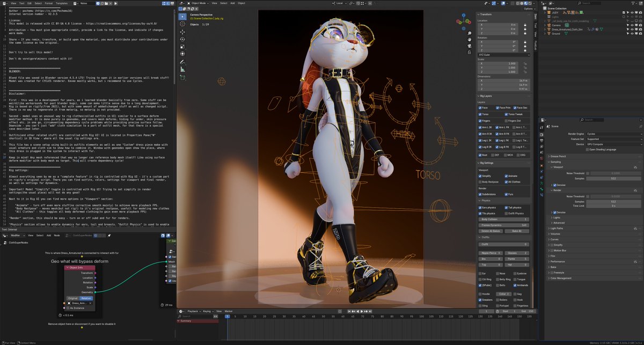
Task: Click the Bake All button
Action: click(517, 231)
